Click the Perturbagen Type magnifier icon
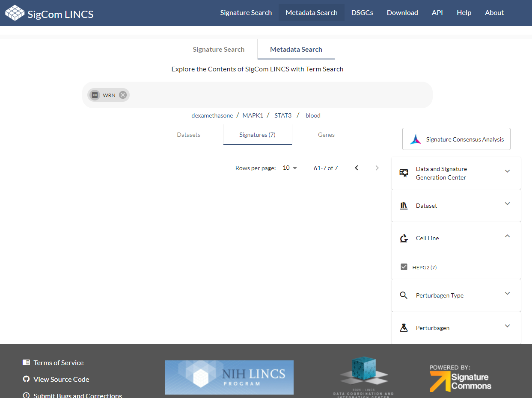This screenshot has height=398, width=532. (404, 295)
